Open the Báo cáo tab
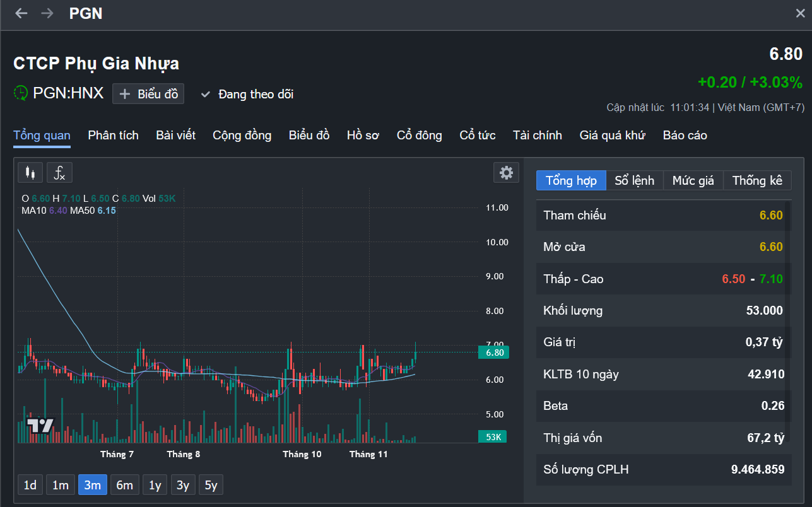Screen dimensions: 812x507 coord(685,135)
